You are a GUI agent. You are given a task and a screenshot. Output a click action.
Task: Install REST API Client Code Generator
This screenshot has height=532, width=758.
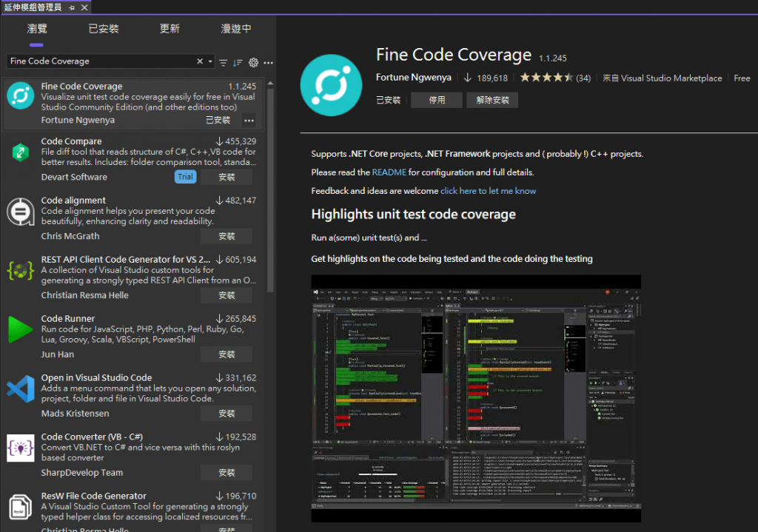[227, 295]
